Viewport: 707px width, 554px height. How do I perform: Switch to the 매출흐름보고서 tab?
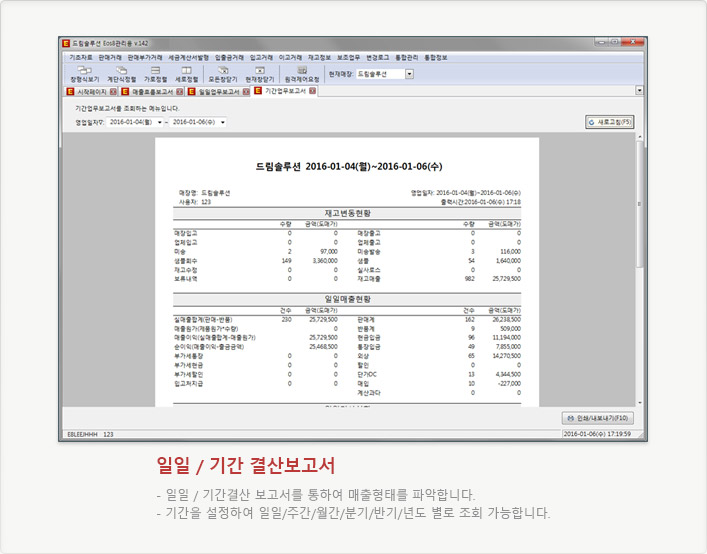coord(152,92)
